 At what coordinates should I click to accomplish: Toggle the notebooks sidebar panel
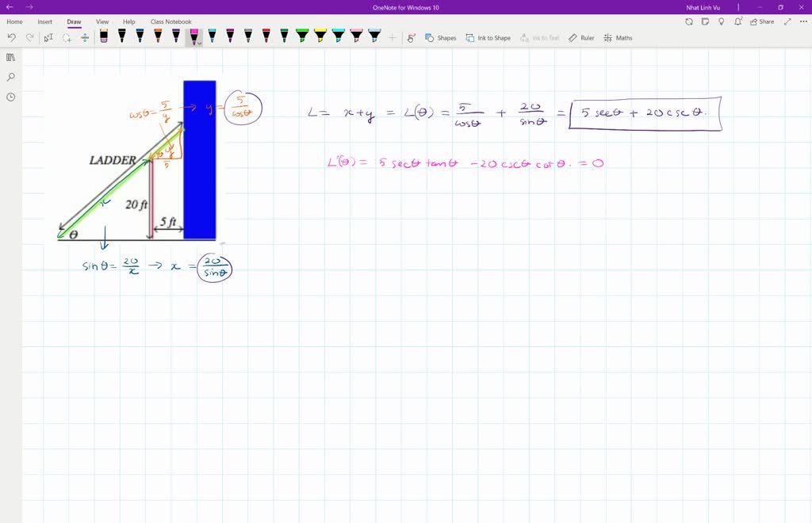pos(10,57)
